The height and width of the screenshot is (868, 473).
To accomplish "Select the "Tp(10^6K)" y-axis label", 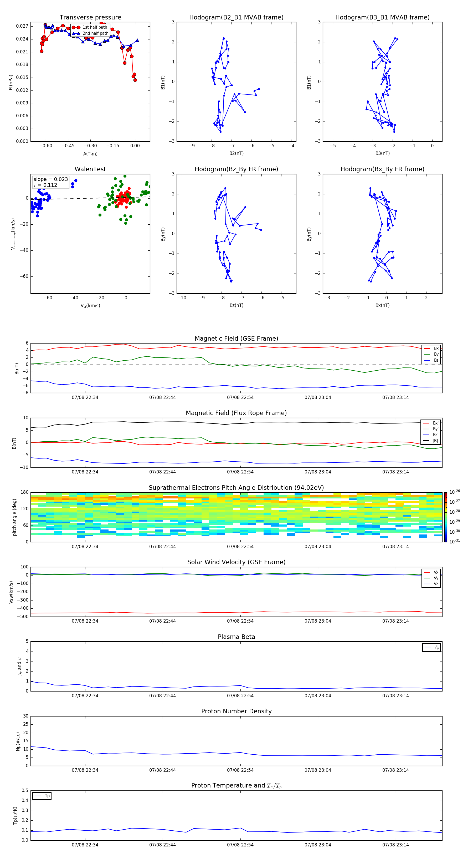I will (x=15, y=816).
